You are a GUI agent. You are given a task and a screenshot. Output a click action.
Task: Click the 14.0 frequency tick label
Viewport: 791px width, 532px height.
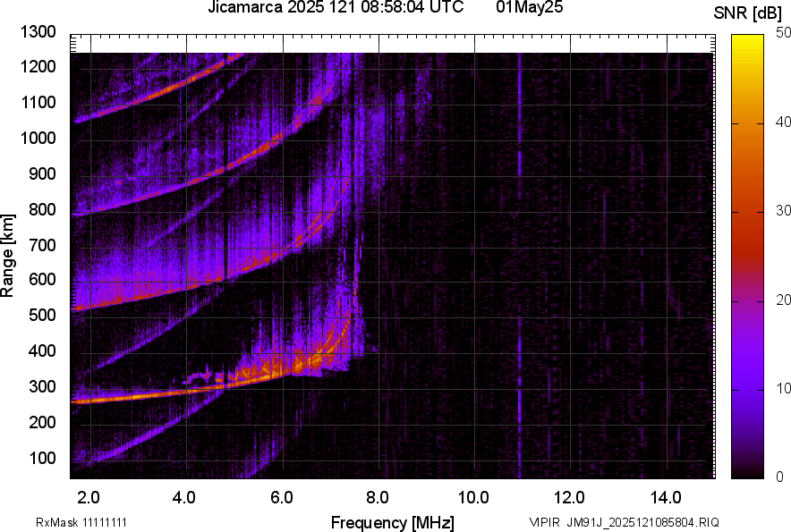[x=666, y=498]
